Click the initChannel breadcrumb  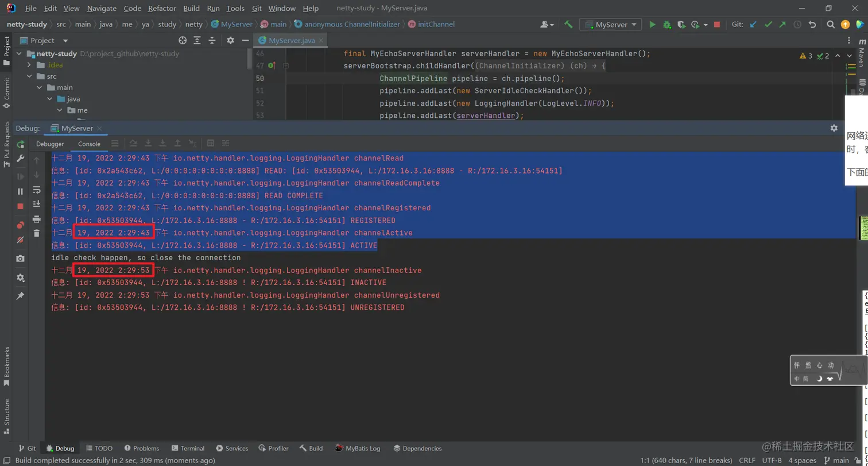pos(432,24)
